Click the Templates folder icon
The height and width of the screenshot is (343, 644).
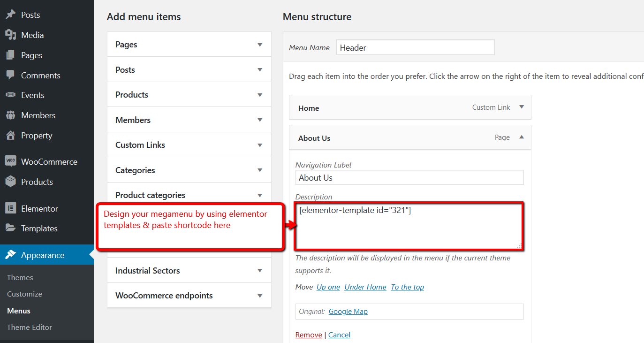click(x=10, y=228)
